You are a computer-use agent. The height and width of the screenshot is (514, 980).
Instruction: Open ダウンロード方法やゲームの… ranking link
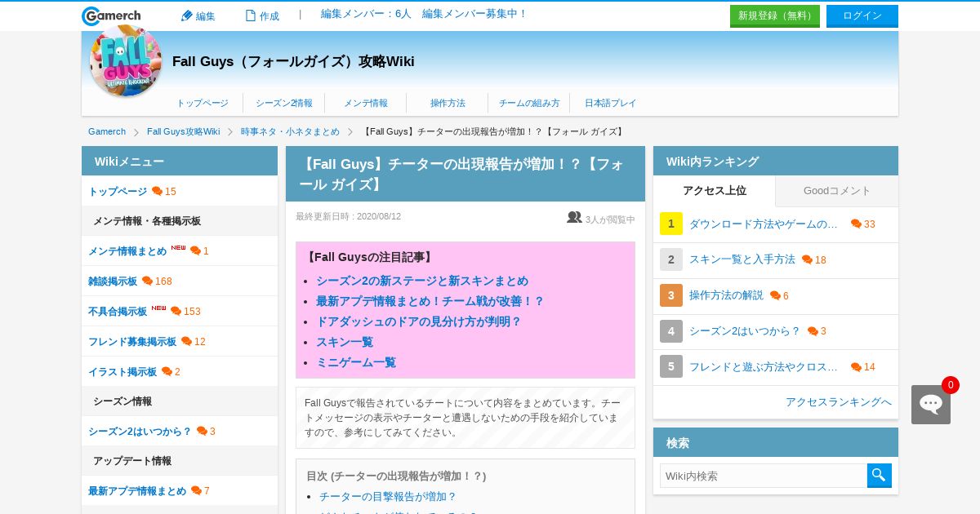764,224
